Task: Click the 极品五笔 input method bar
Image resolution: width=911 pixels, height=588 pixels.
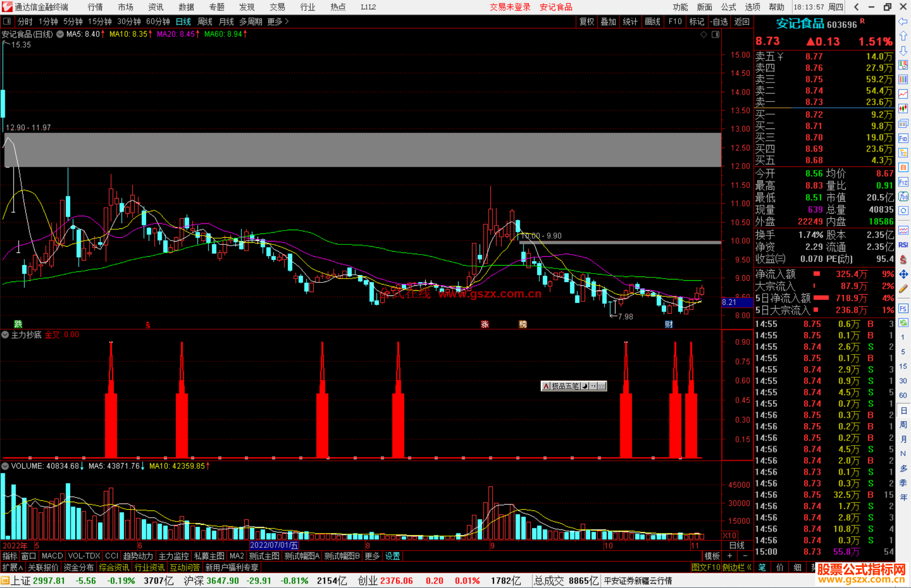Action: [574, 386]
